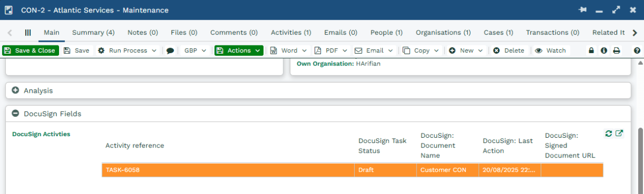Toggle Watch on this contract
Screen dimensions: 644x194
click(x=550, y=50)
